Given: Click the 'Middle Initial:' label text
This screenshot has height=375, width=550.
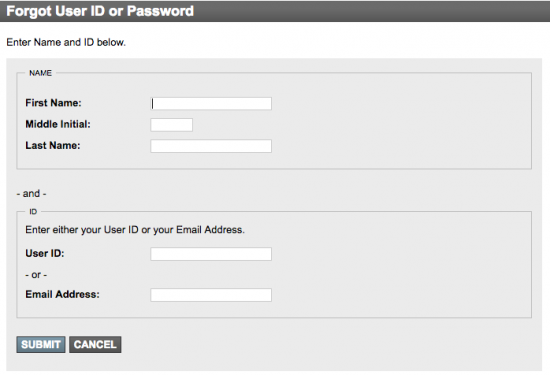Looking at the screenshot, I should [58, 124].
